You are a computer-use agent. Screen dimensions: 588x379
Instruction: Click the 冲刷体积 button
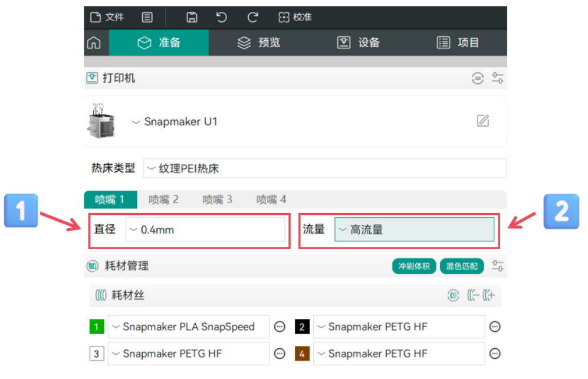(414, 266)
